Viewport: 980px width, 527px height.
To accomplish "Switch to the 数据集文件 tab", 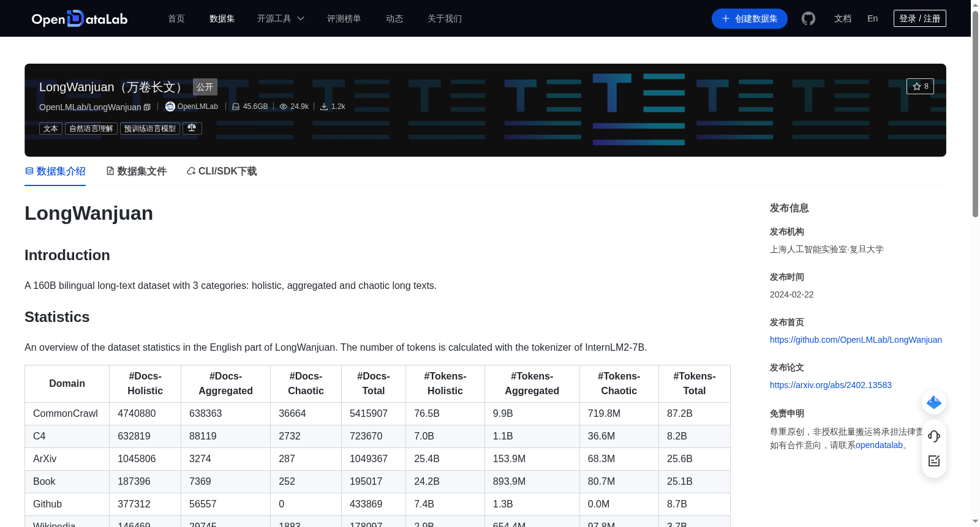I will point(136,171).
